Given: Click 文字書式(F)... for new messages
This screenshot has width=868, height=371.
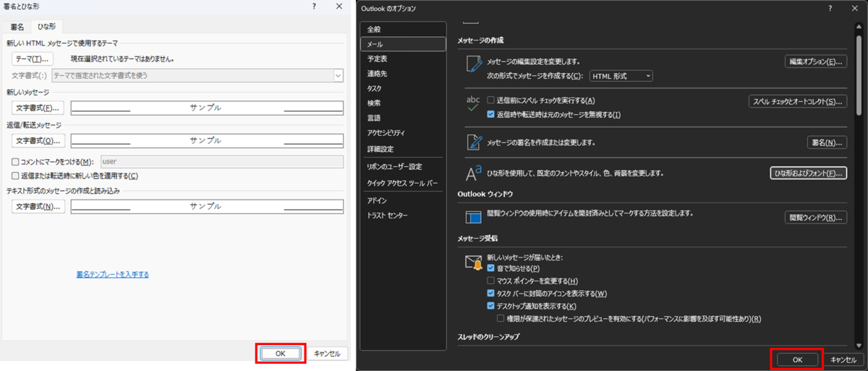Looking at the screenshot, I should click(x=38, y=108).
